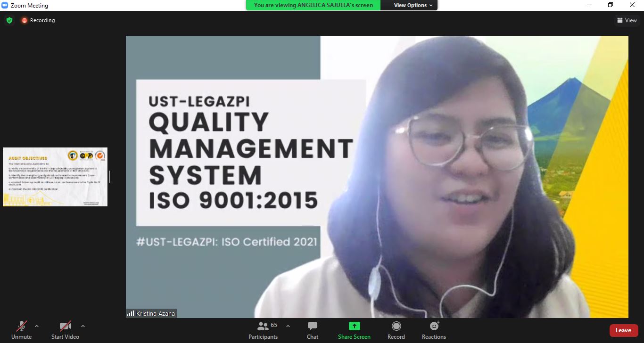The width and height of the screenshot is (644, 343).
Task: Click the screen-viewing notification banner
Action: [314, 5]
